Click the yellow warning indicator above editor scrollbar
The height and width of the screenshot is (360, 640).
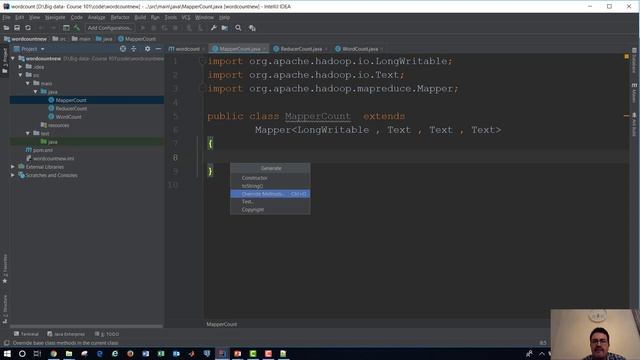coord(627,56)
